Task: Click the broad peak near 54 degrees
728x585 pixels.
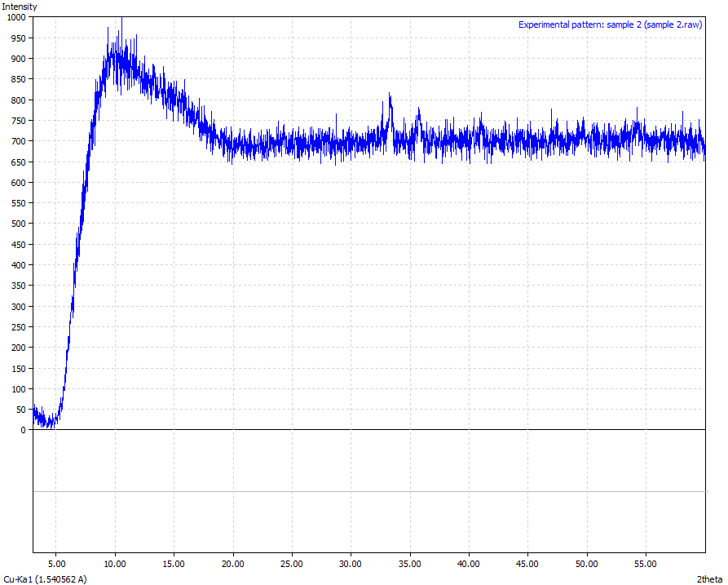Action: tap(636, 124)
